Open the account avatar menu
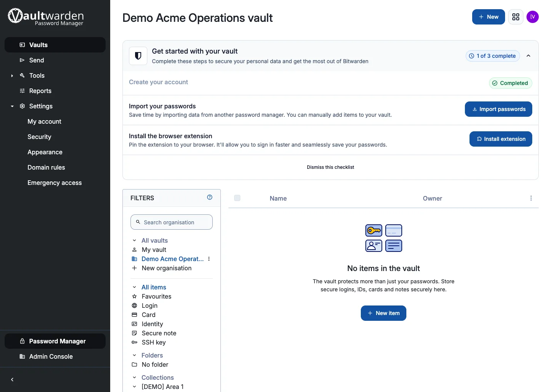 [533, 17]
